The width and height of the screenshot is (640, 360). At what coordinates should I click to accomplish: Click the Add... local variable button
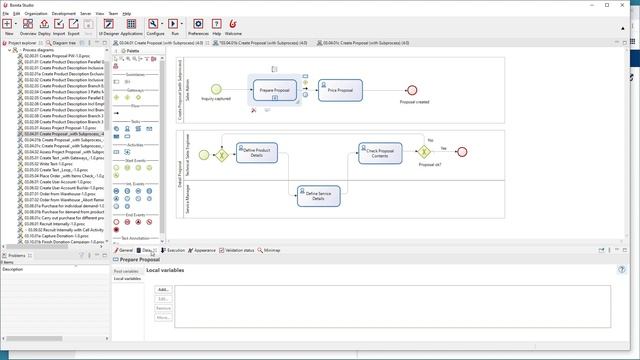click(x=163, y=289)
